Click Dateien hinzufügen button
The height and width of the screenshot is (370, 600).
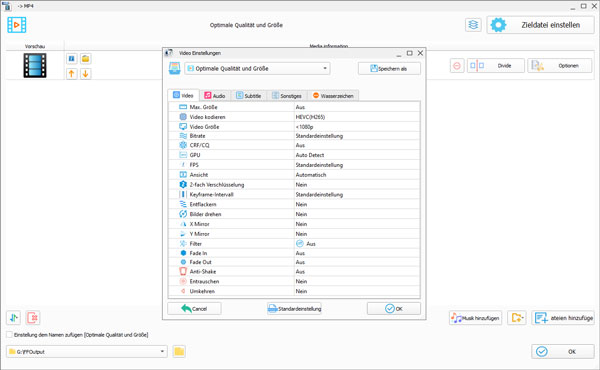click(x=563, y=318)
